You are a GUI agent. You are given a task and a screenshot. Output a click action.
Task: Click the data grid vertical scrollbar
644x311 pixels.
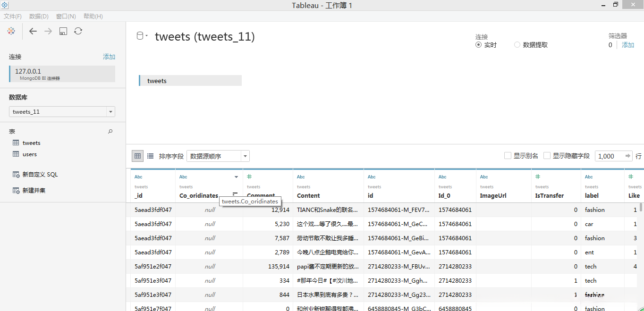tap(641, 207)
